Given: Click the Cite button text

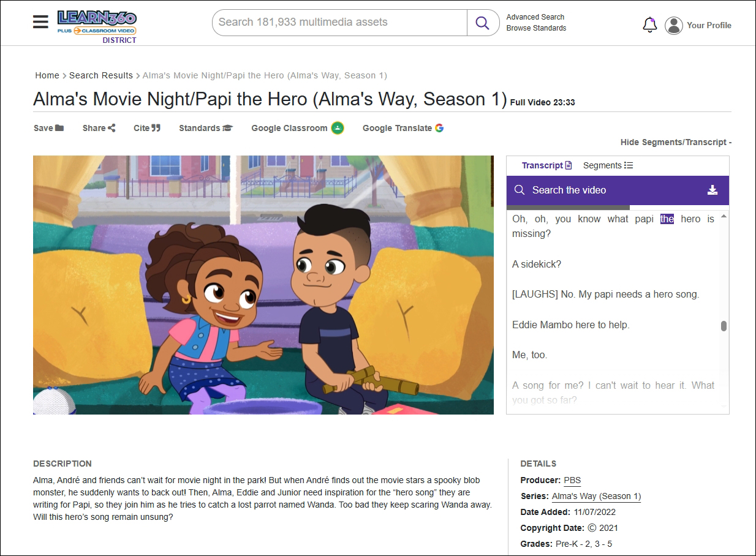Looking at the screenshot, I should pyautogui.click(x=142, y=128).
